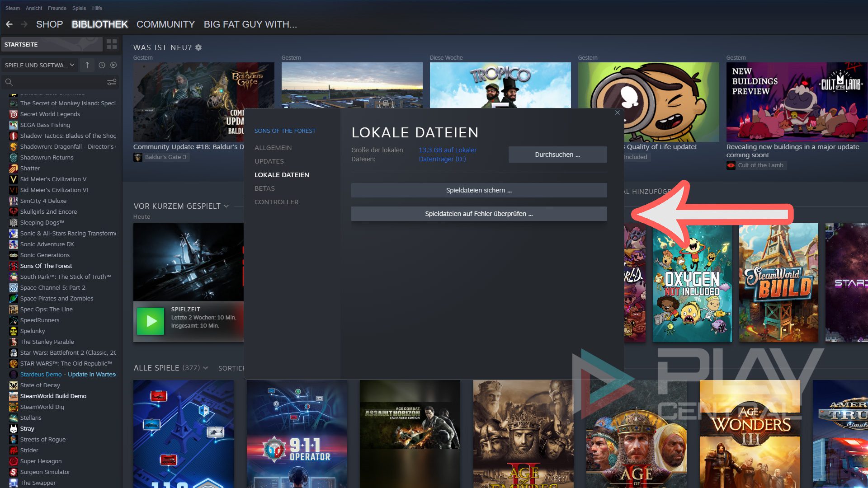Click the collections grid view icon
This screenshot has height=488, width=868.
(111, 44)
